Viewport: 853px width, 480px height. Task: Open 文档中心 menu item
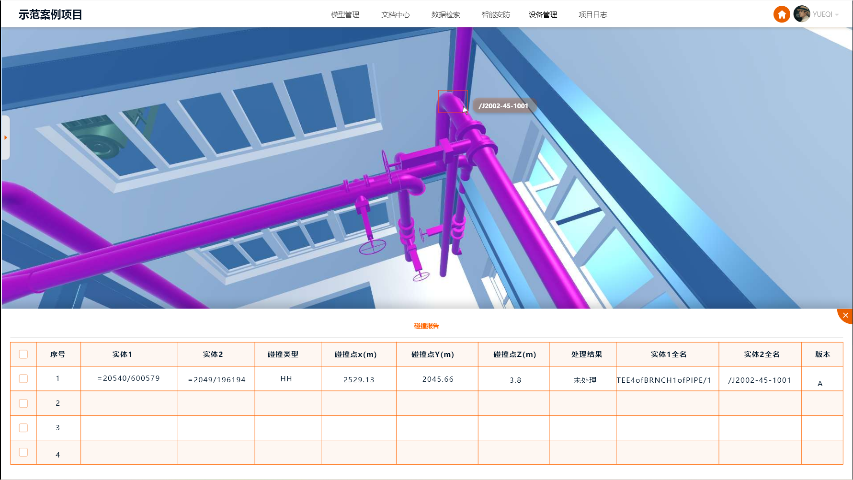tap(395, 15)
